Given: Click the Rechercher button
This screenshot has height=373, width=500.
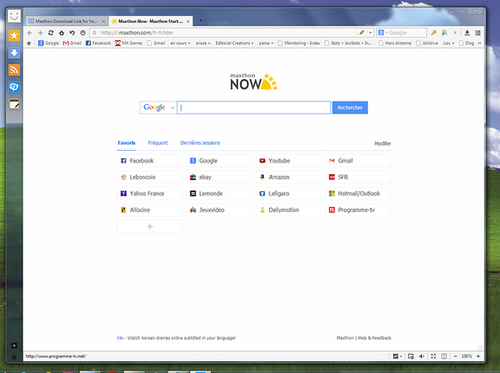Looking at the screenshot, I should [x=350, y=108].
